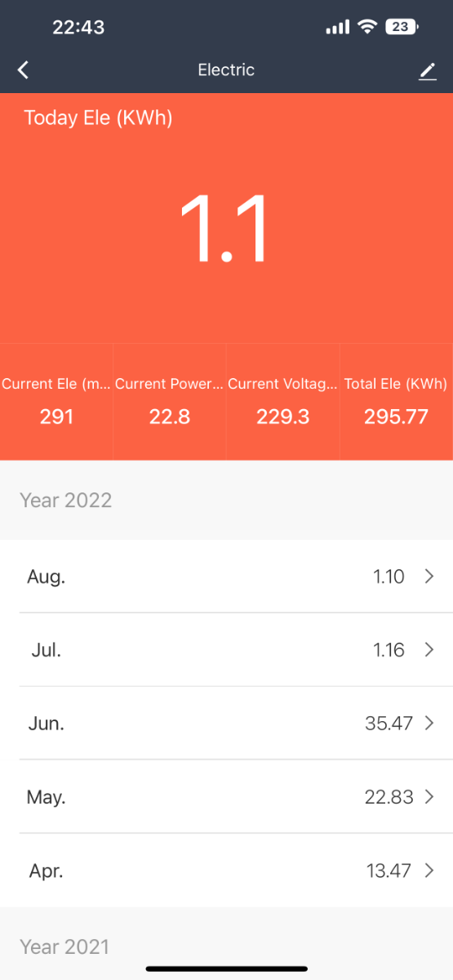Select the Total Ele (KWh) tile
Viewport: 453px width, 980px height.
point(396,402)
